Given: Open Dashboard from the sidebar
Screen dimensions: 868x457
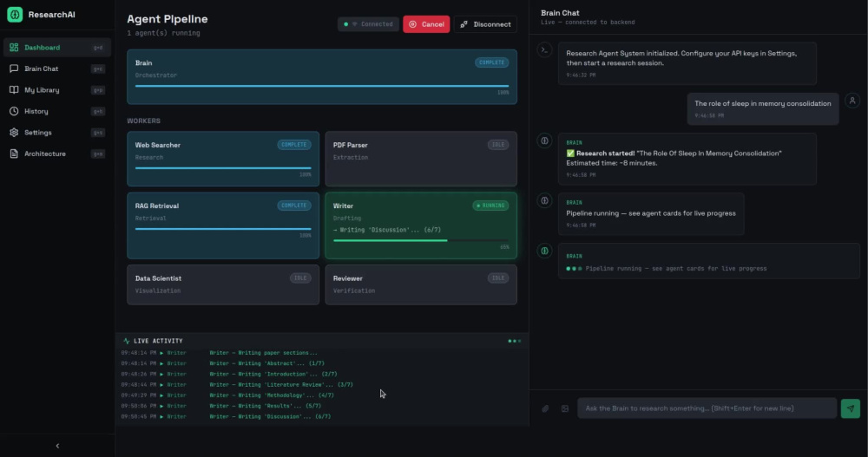Looking at the screenshot, I should tap(57, 48).
